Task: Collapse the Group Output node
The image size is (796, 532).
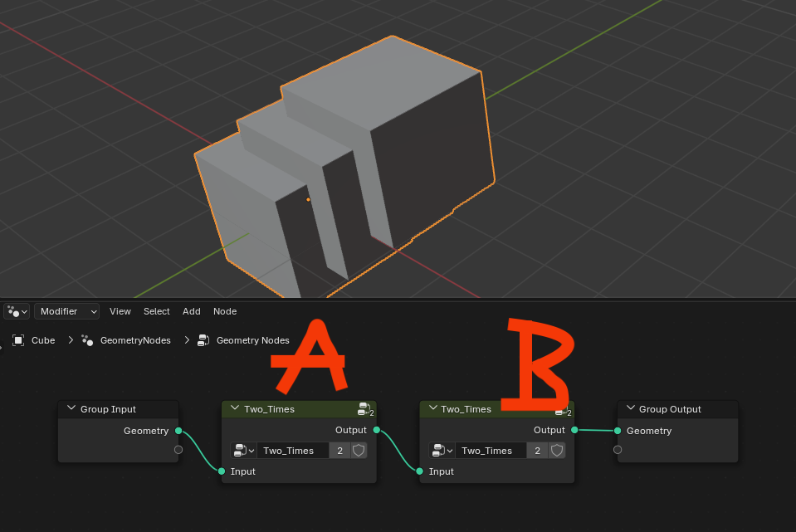Action: 631,408
